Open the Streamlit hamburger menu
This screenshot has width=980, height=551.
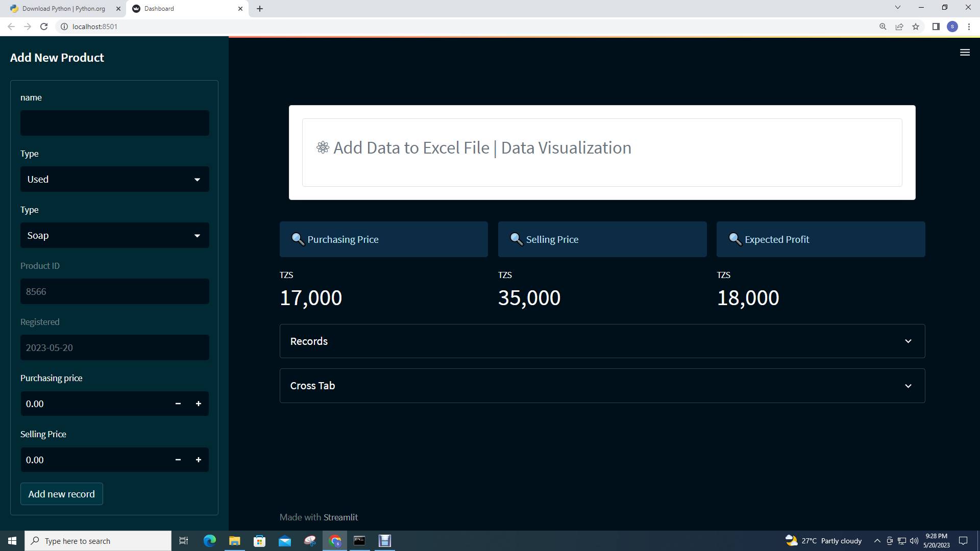964,53
